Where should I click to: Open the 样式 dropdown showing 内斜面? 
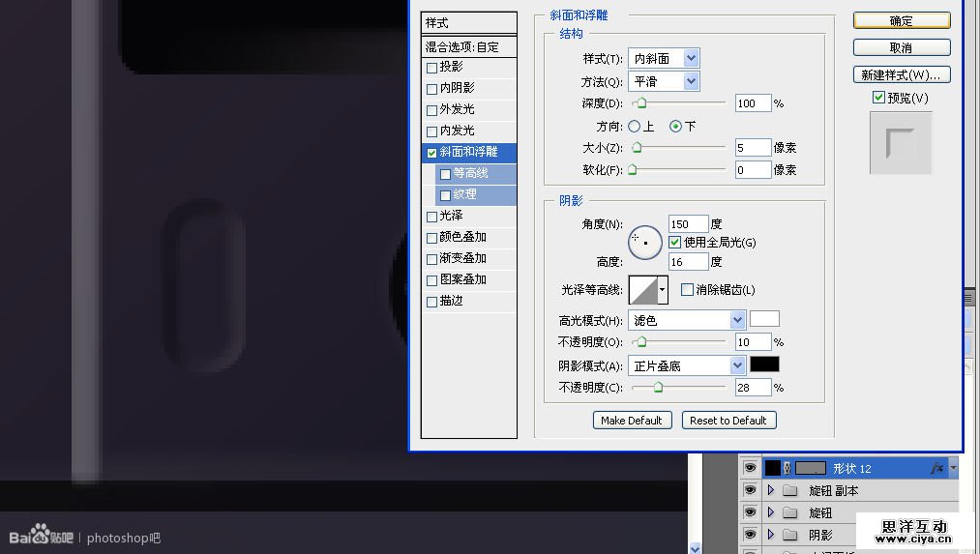coord(663,59)
